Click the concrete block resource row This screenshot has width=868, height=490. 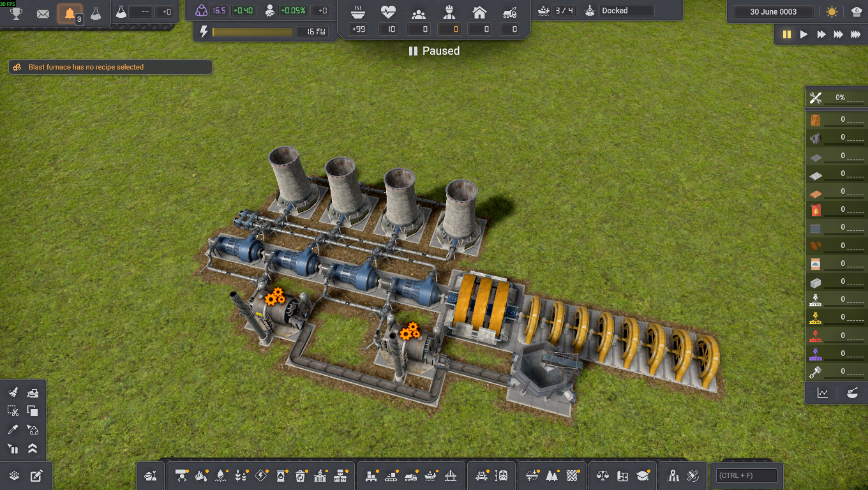(x=837, y=281)
